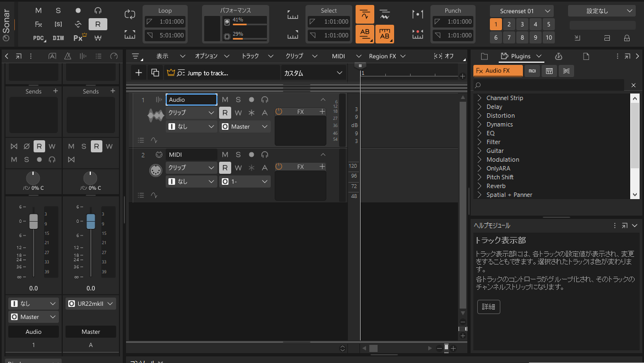Viewport: 644px width, 363px height.
Task: Click the Audio strip volume fader in inspector
Action: coord(34,222)
